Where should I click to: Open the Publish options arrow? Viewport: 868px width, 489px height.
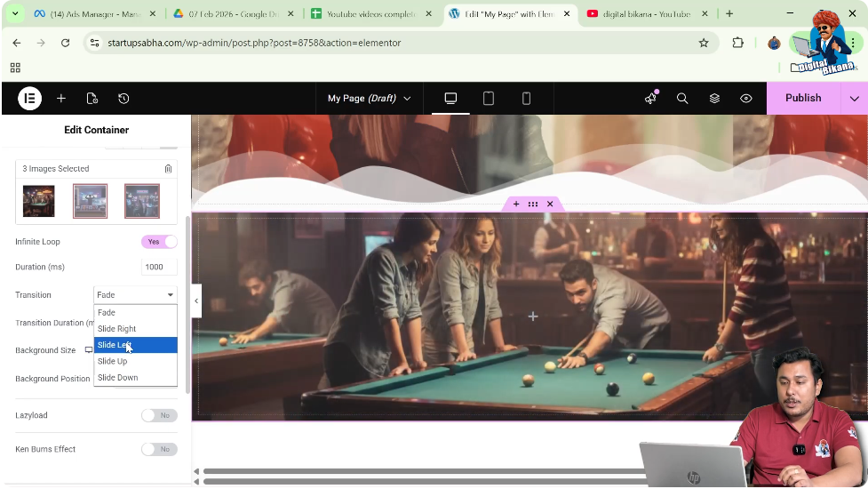coord(855,99)
